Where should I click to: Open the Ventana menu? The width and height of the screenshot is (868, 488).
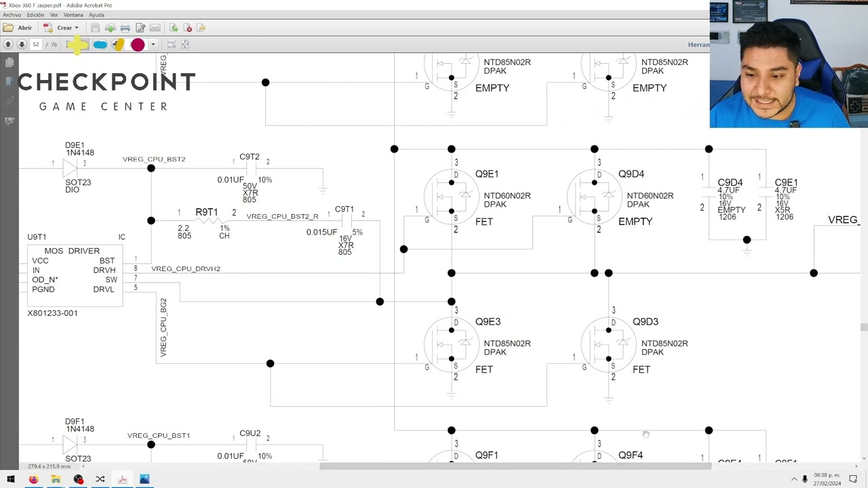[x=73, y=15]
